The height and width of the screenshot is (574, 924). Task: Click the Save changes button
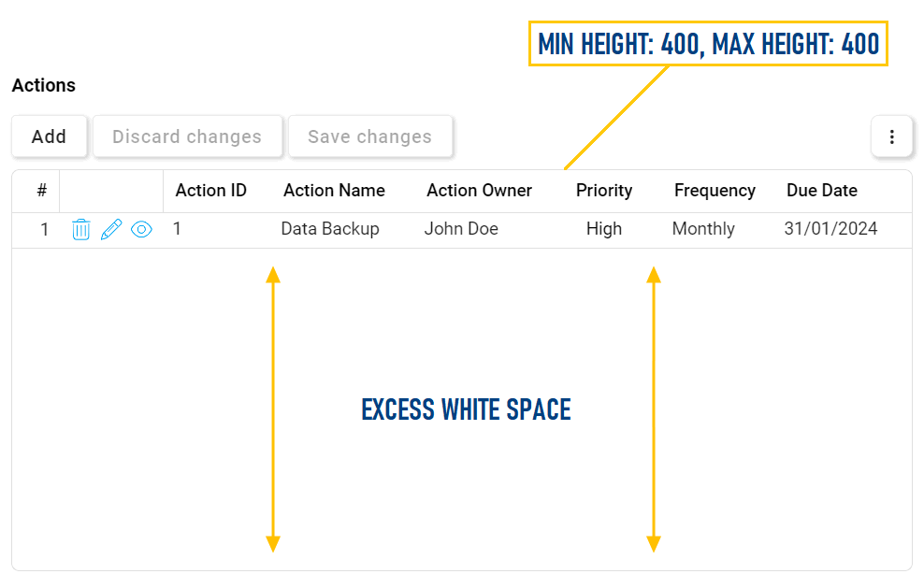pos(370,136)
